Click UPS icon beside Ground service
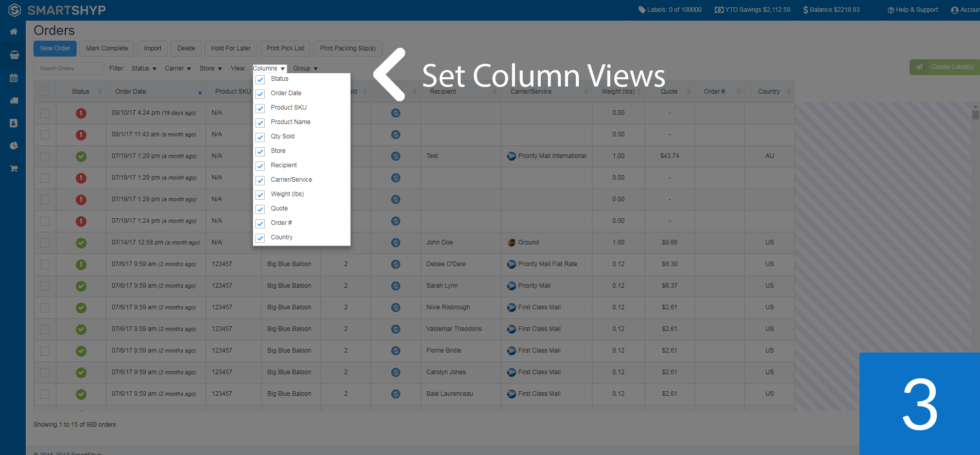The width and height of the screenshot is (980, 455). click(511, 243)
